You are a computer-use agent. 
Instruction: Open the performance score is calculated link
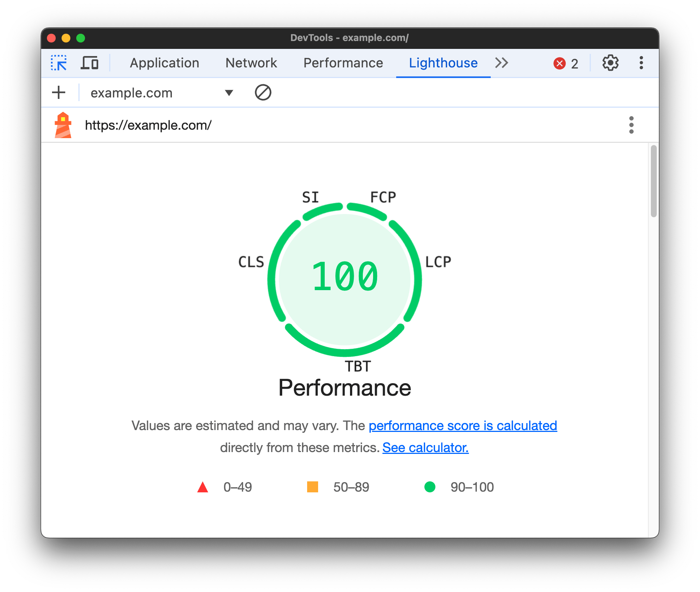tap(463, 425)
